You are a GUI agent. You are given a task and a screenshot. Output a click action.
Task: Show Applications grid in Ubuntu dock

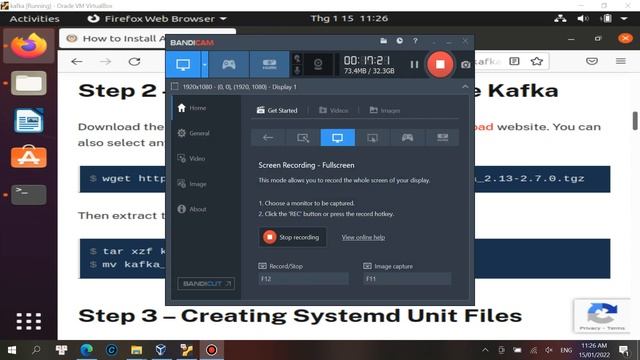(29, 322)
